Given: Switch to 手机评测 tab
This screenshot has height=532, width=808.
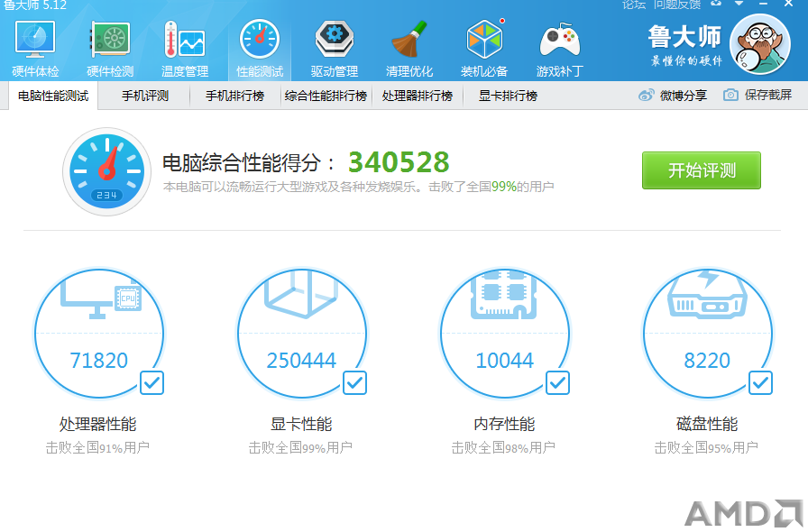Looking at the screenshot, I should (x=145, y=96).
